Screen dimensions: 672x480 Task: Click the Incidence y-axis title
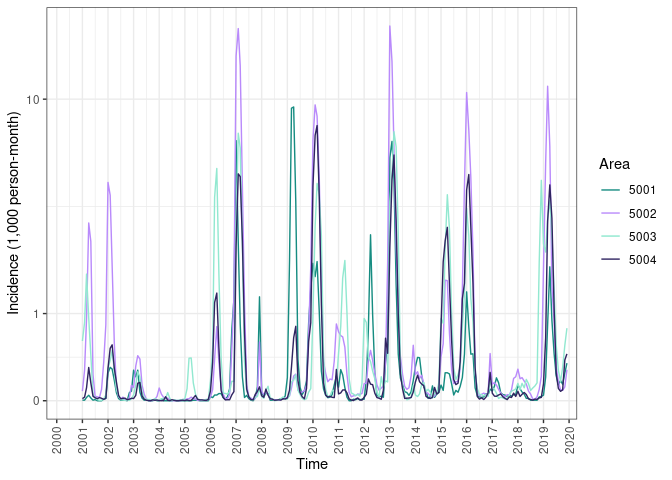point(14,212)
